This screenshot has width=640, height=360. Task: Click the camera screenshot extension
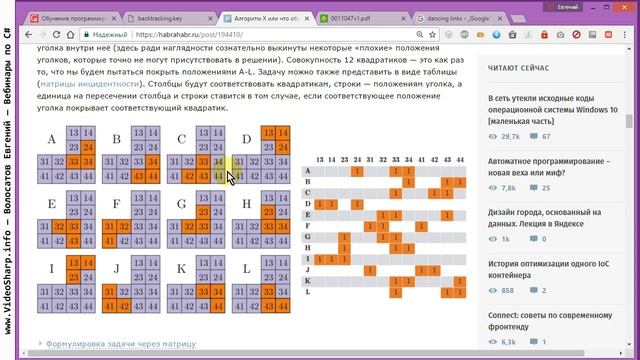(560, 35)
